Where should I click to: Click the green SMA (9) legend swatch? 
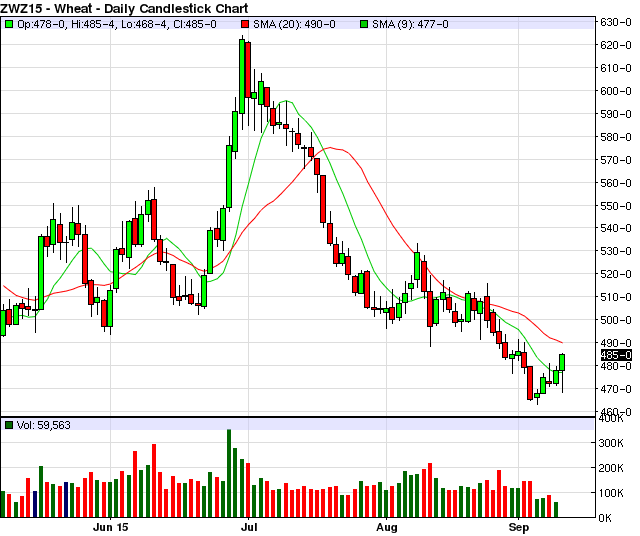(364, 24)
